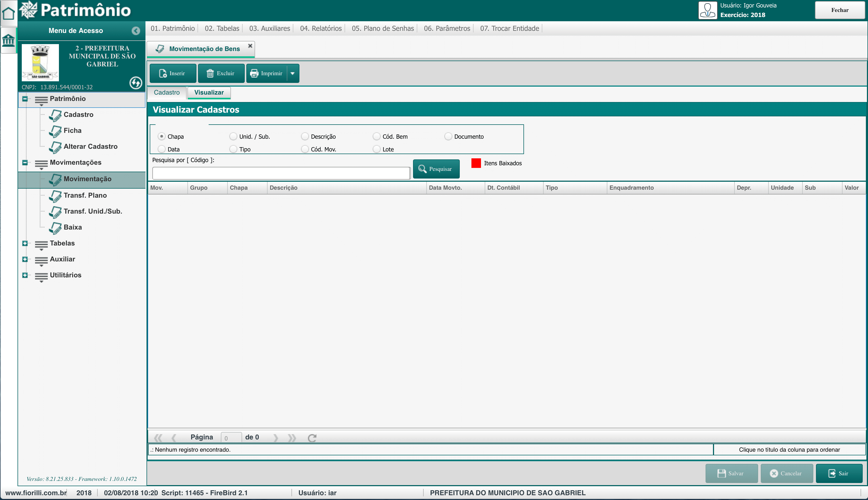Click the home icon at top-left
The height and width of the screenshot is (500, 868).
[8, 13]
